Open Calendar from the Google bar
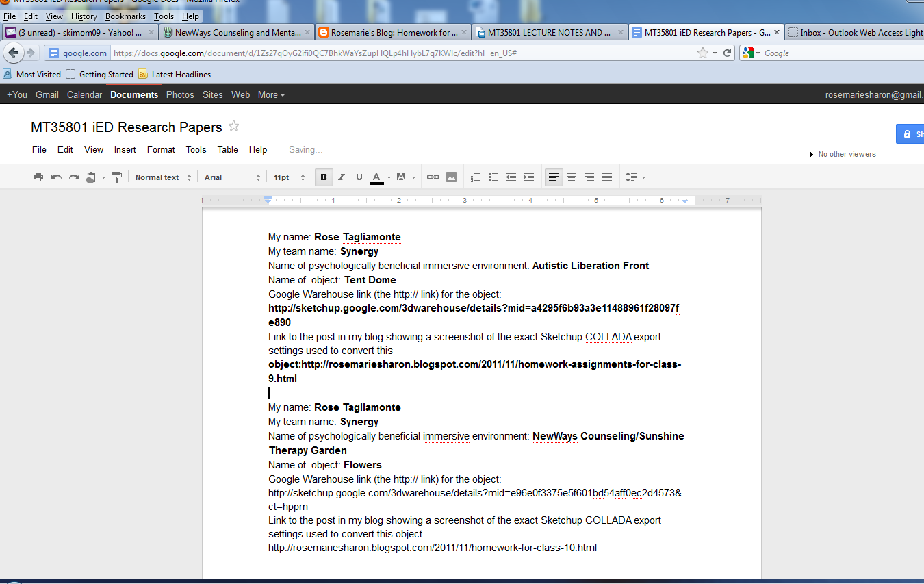This screenshot has width=924, height=584. coord(84,94)
